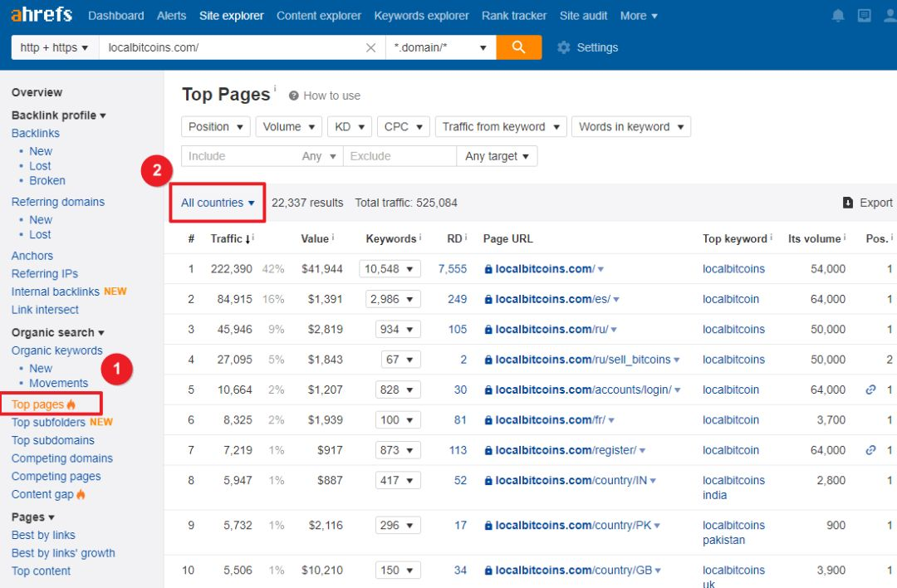The height and width of the screenshot is (588, 897).
Task: Open the Any target dropdown
Action: point(497,155)
